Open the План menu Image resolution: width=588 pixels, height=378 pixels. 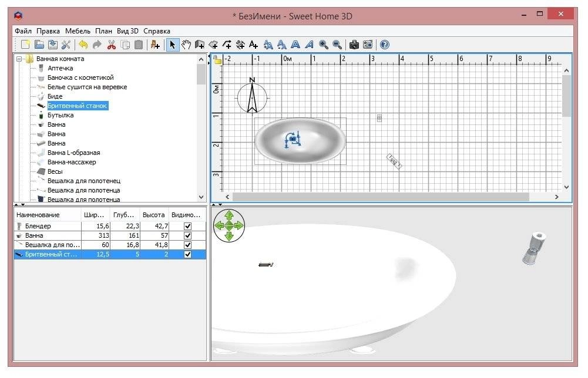(103, 31)
